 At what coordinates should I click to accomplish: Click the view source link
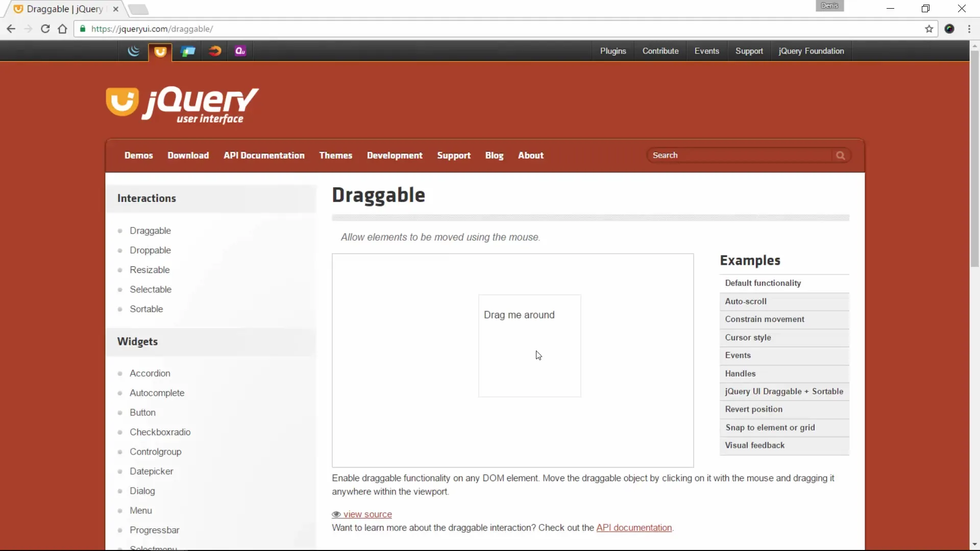pos(367,514)
